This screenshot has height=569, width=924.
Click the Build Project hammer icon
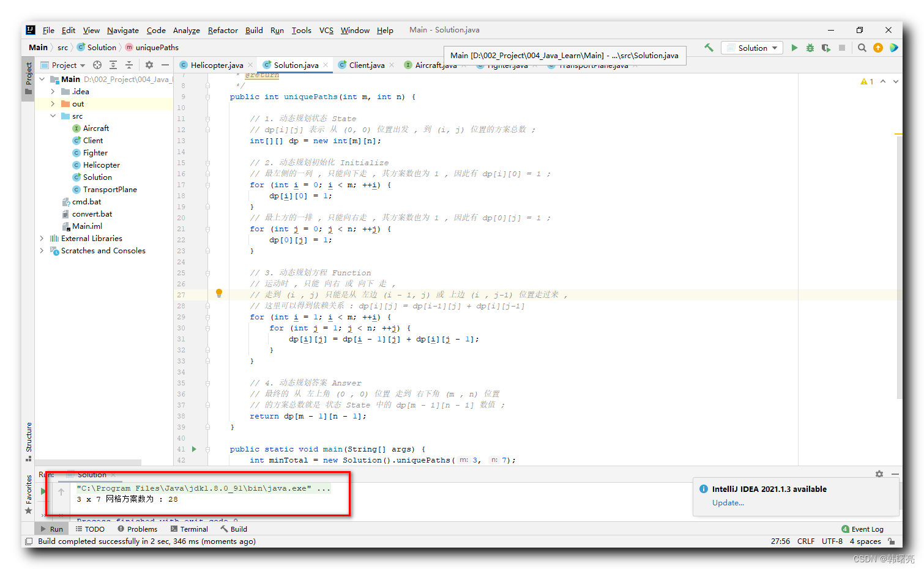(x=709, y=48)
